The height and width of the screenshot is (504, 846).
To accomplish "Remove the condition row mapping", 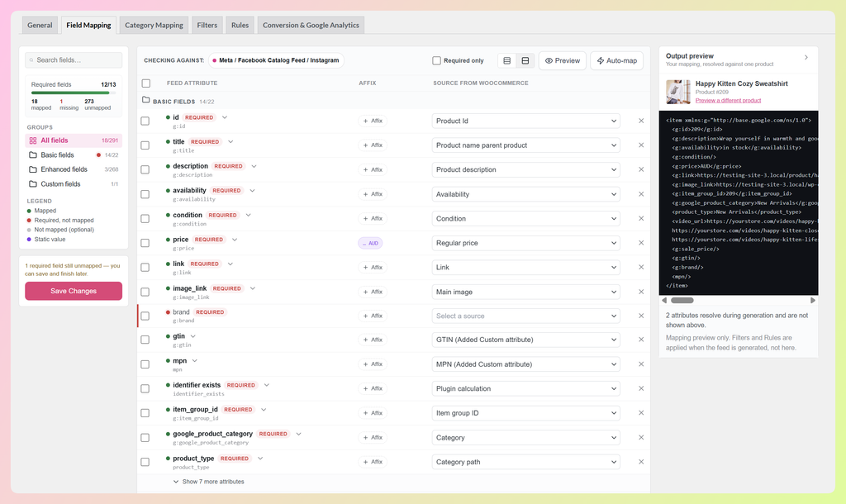I will coord(641,219).
